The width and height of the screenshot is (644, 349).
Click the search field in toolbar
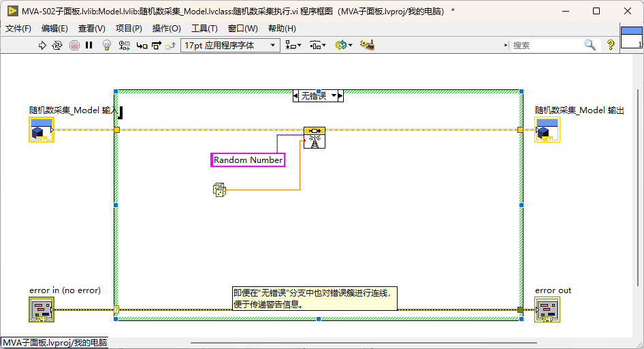pos(546,45)
